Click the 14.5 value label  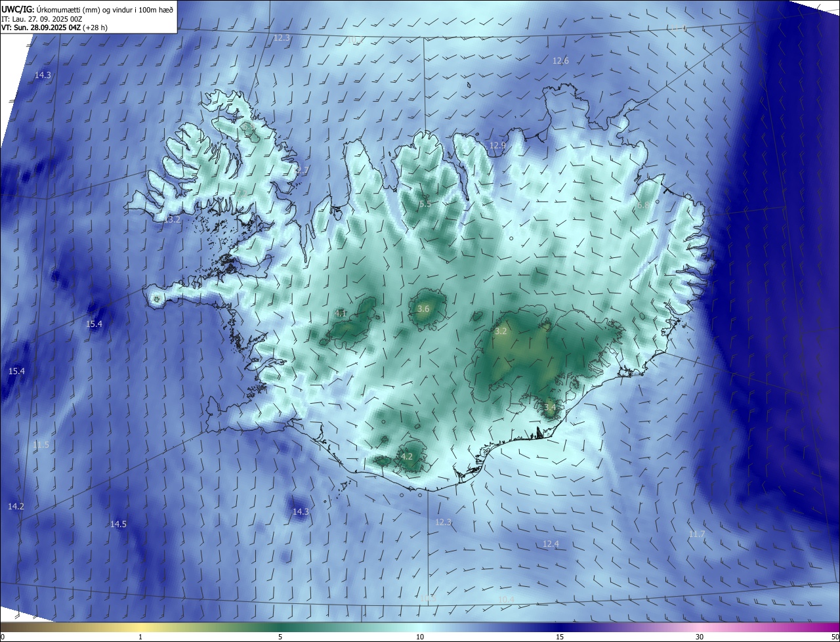pyautogui.click(x=118, y=524)
